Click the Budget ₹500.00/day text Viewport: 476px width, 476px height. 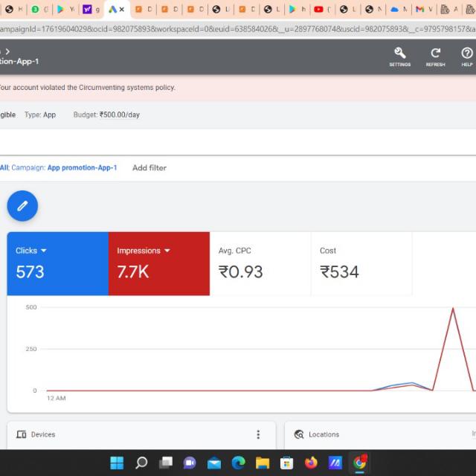[x=106, y=115]
